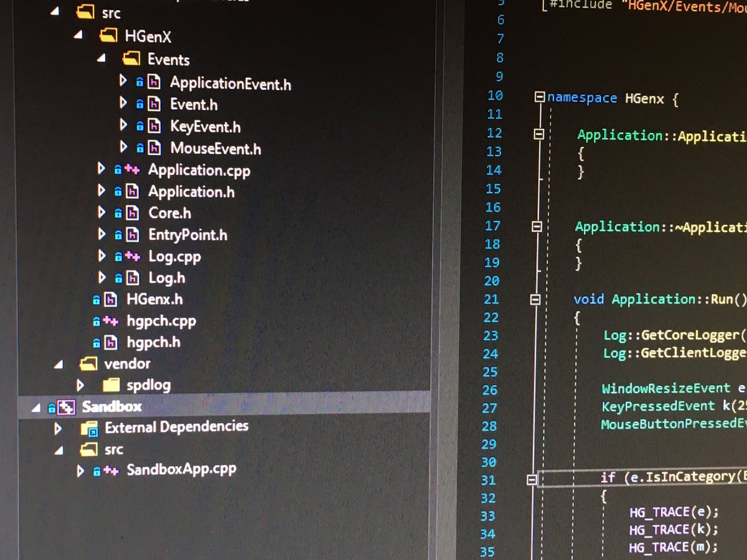The height and width of the screenshot is (560, 747).
Task: Expand the ApplicationEvent.h node
Action: pyautogui.click(x=123, y=81)
